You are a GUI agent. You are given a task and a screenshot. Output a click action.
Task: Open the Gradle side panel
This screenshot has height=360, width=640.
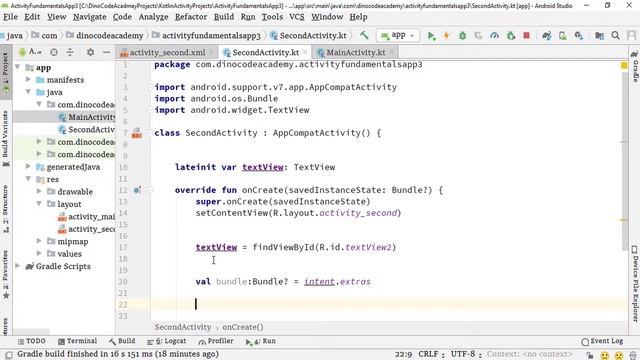[635, 66]
